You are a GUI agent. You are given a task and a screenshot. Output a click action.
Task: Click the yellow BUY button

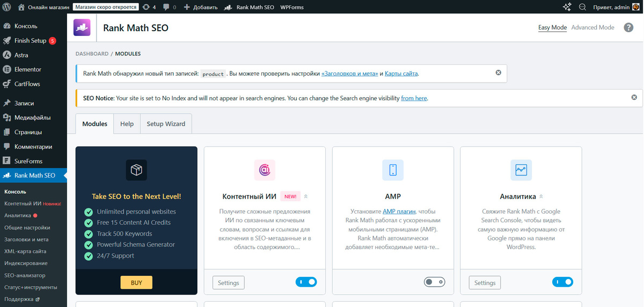point(136,282)
